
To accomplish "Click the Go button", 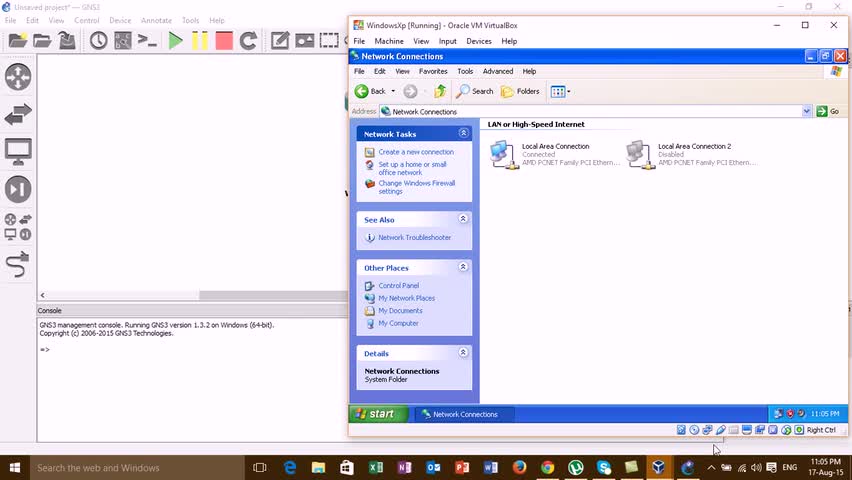I will [x=828, y=111].
